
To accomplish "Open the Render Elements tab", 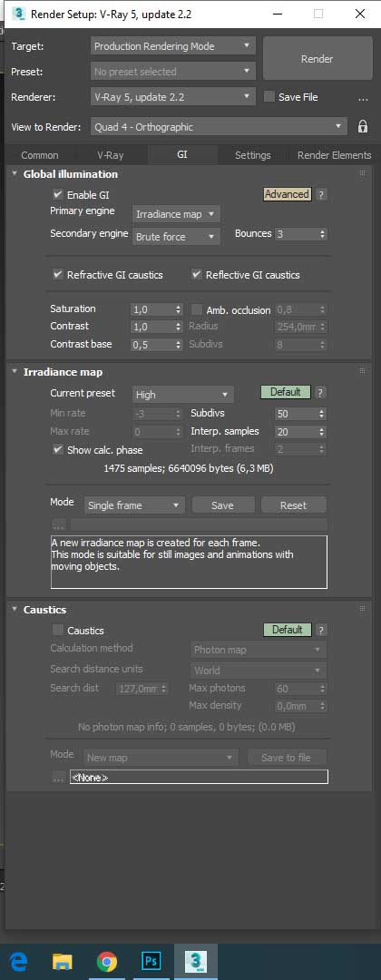I will (x=334, y=155).
